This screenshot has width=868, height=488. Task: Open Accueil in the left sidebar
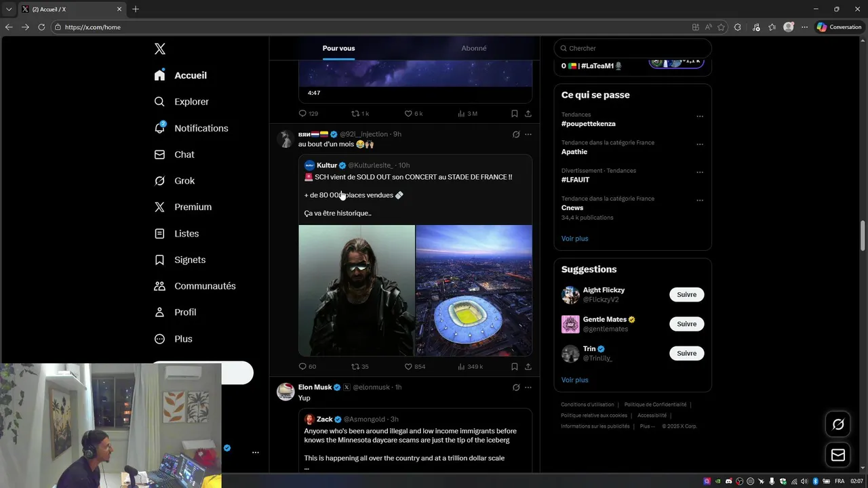tap(180, 75)
